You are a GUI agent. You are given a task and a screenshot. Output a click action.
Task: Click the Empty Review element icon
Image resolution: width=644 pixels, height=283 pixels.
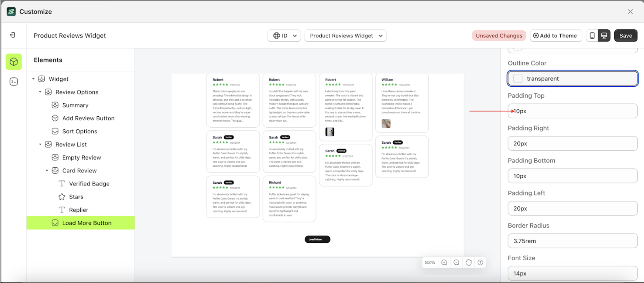[x=55, y=157]
